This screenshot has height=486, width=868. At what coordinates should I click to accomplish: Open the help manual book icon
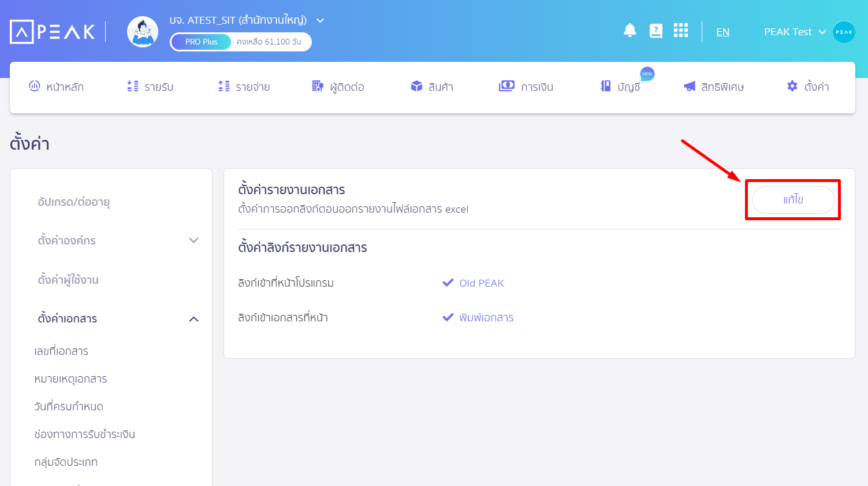[x=655, y=31]
